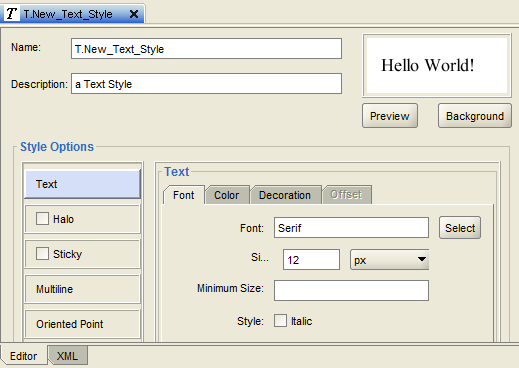
Task: Enable the Halo checkbox
Action: click(42, 219)
